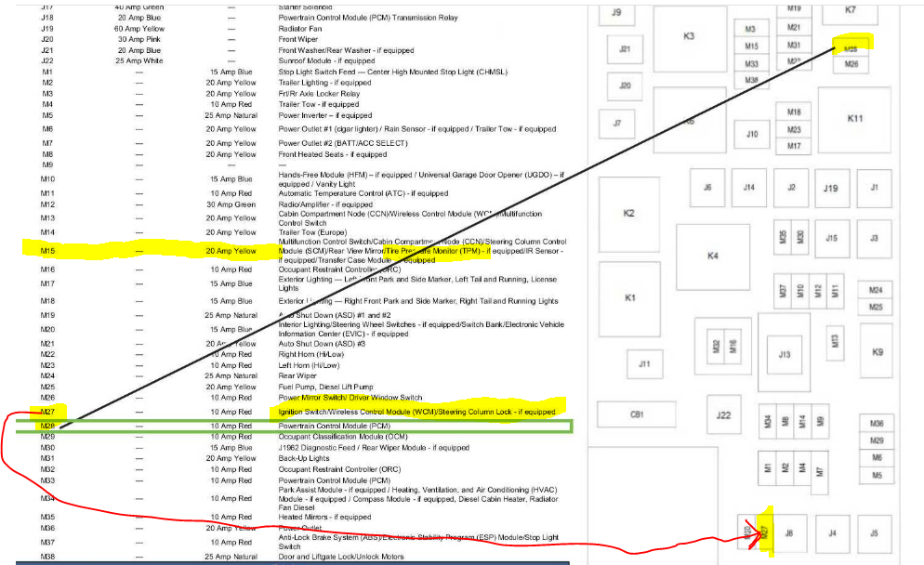Click 'Sunroof Module - if equipped' text
The height and width of the screenshot is (565, 924).
click(326, 60)
